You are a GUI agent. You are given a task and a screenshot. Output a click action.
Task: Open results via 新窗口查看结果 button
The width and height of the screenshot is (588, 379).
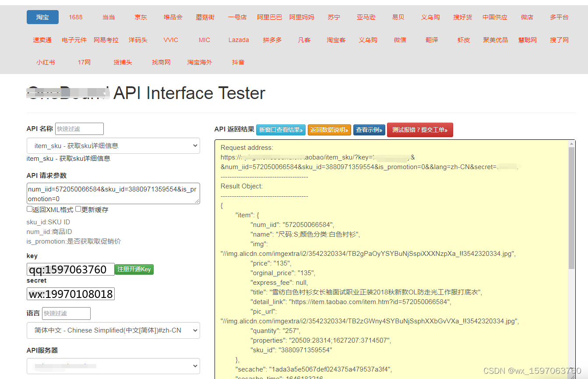(x=281, y=130)
